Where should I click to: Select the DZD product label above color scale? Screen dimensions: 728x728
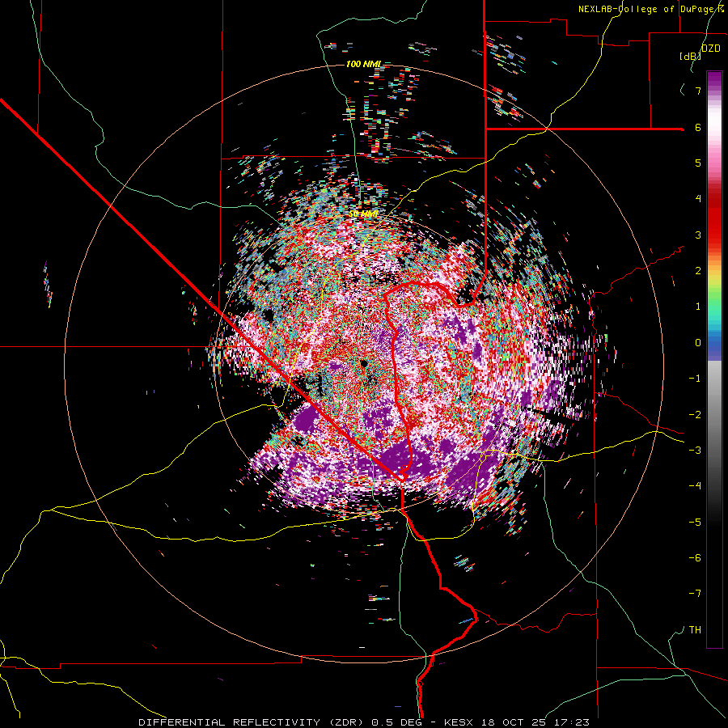pos(710,49)
